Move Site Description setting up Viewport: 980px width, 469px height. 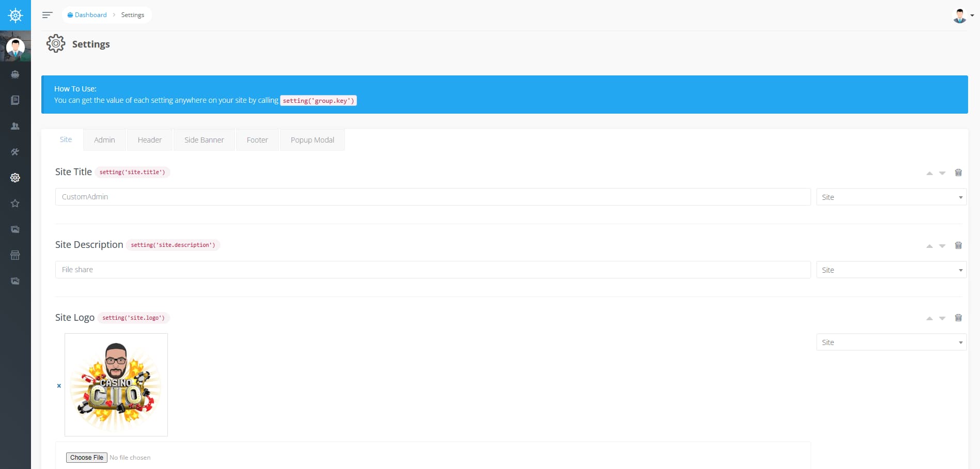[929, 246]
